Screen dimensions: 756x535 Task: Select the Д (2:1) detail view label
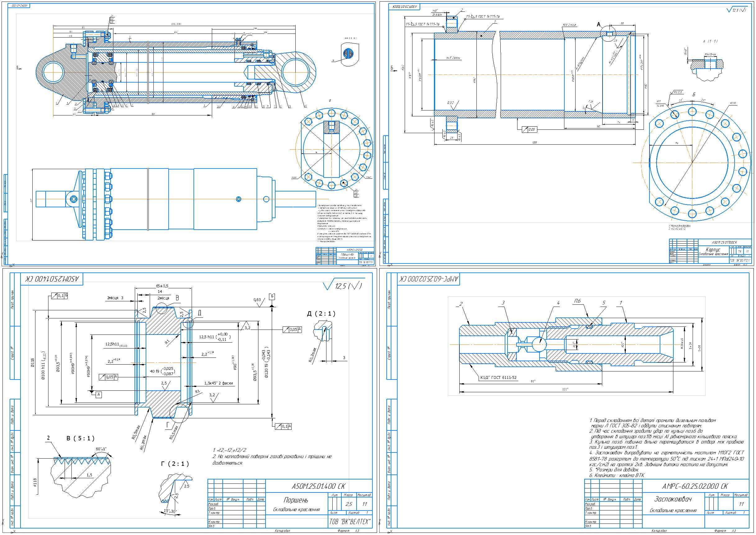(x=321, y=314)
